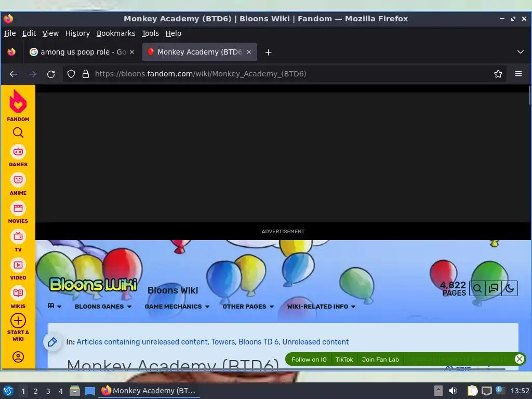Click the taskbar clock showing 13:52
The width and height of the screenshot is (532, 399).
click(520, 391)
